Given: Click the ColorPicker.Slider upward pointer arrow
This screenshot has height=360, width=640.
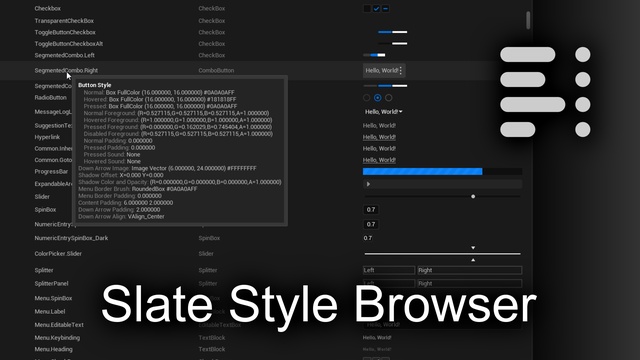Looking at the screenshot, I should coord(473,260).
